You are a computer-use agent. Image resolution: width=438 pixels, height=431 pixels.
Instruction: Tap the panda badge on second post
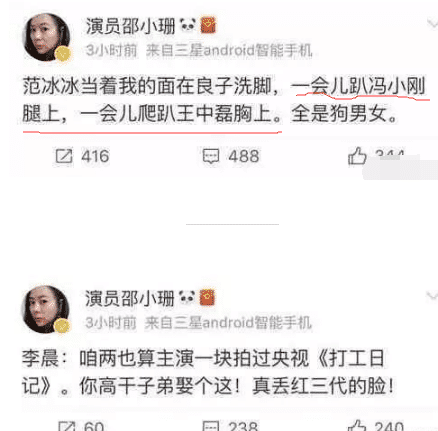pos(187,297)
